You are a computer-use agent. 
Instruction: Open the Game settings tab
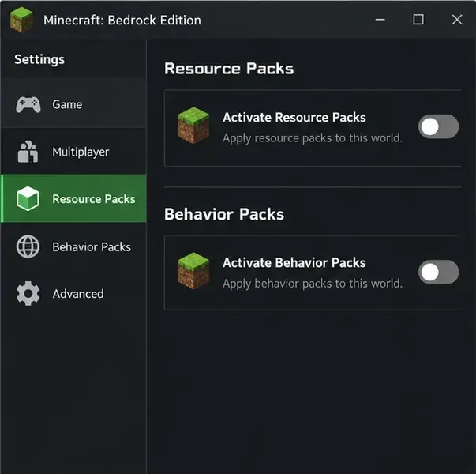tap(73, 104)
